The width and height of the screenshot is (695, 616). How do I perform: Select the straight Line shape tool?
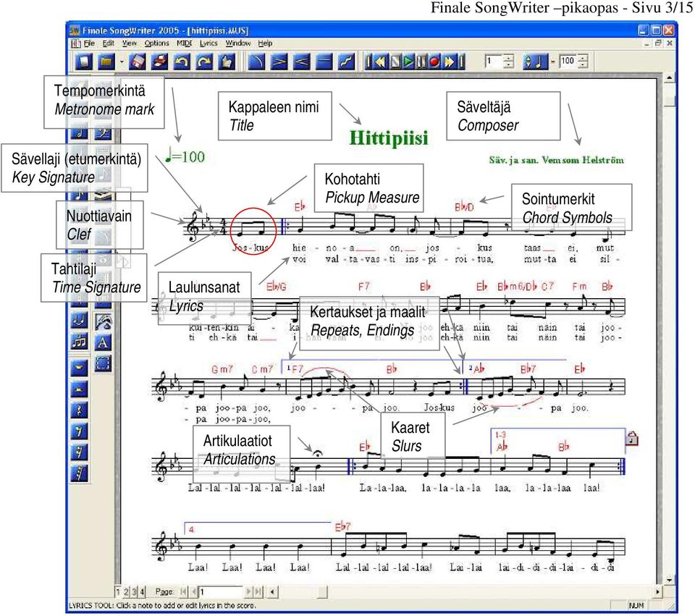[x=324, y=62]
